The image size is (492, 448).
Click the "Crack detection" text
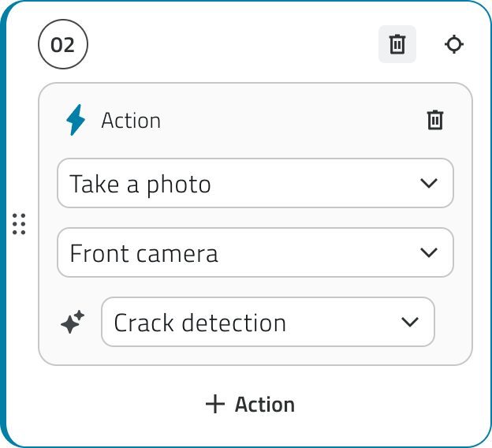pyautogui.click(x=199, y=323)
